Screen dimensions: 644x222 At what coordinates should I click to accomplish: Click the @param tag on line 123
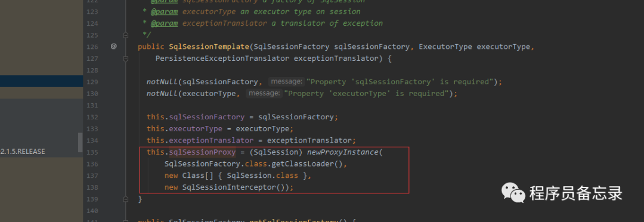pyautogui.click(x=165, y=11)
